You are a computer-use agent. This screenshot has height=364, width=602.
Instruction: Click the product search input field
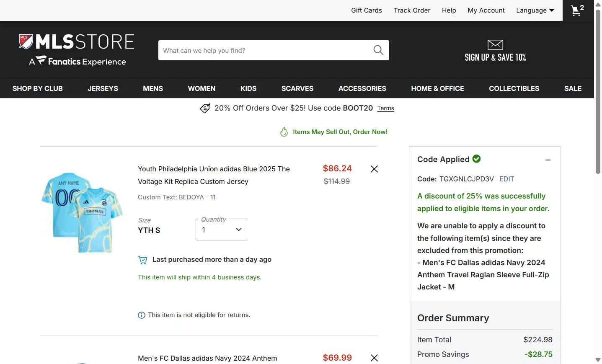pos(264,50)
